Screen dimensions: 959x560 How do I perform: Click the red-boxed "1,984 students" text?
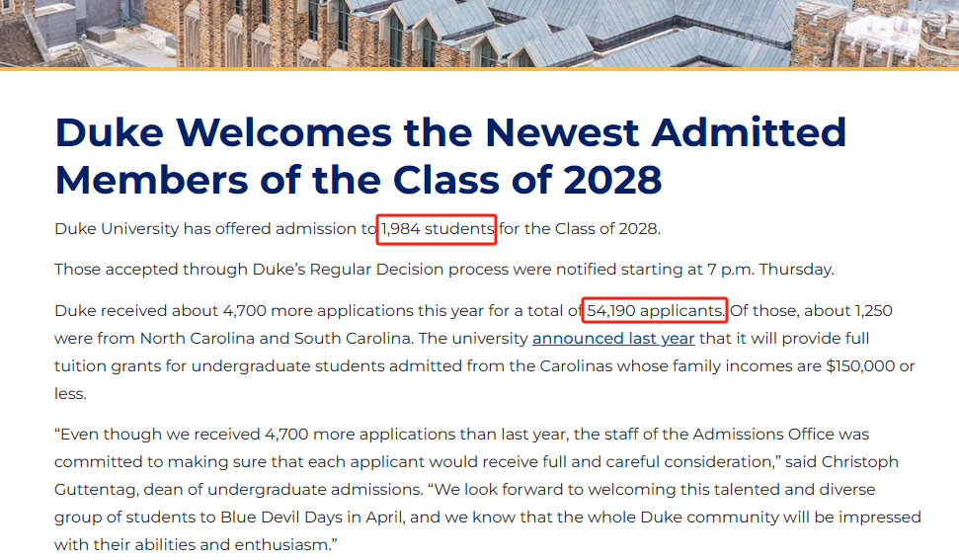pyautogui.click(x=437, y=229)
